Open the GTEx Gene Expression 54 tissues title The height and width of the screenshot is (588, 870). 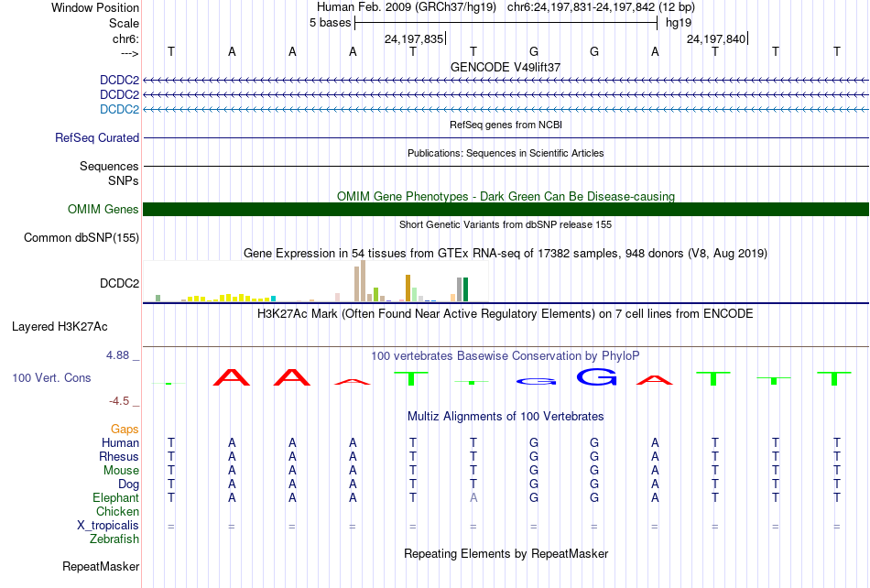(x=506, y=254)
